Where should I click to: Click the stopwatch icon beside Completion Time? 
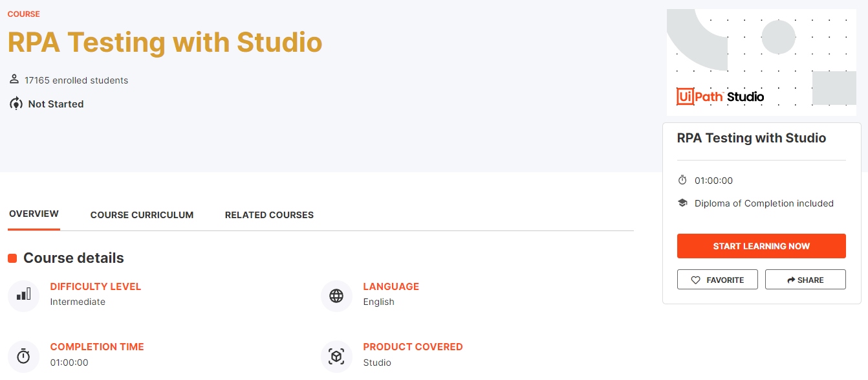(23, 356)
